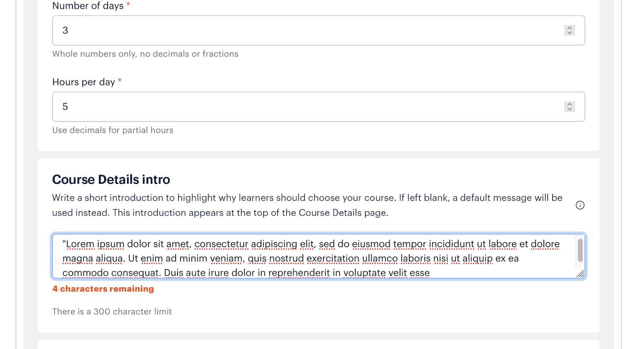Click the 'Number of days' label
Screen dimensions: 644x349
(88, 6)
